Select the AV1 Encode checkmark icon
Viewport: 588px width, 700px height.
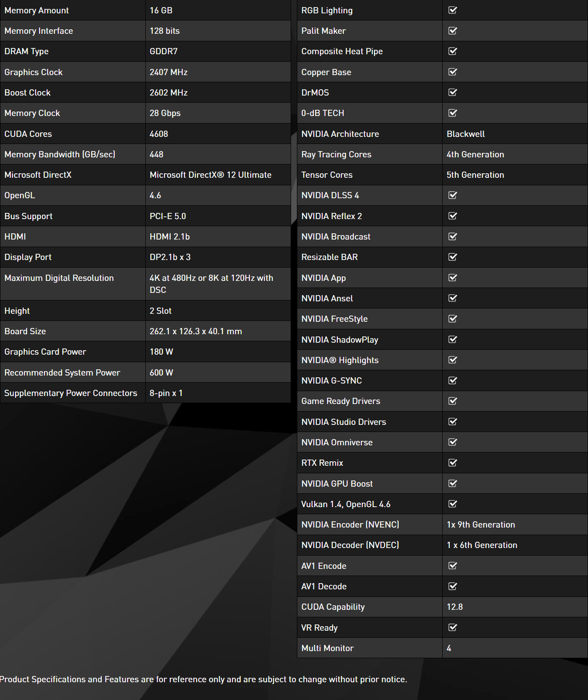coord(453,566)
